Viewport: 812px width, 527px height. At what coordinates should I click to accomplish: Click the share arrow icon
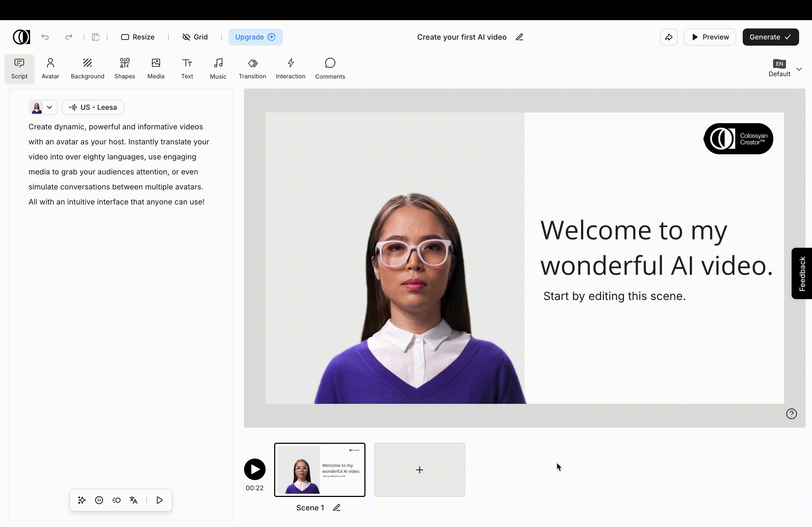point(668,37)
